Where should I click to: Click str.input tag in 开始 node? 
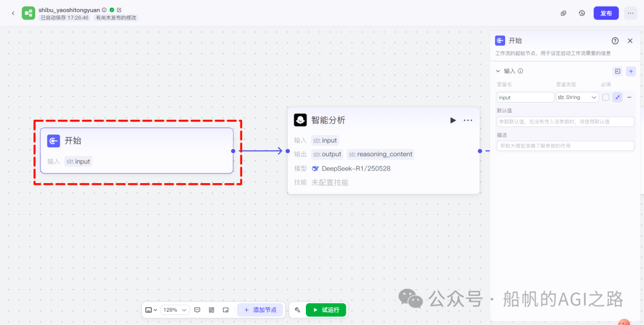tap(78, 162)
